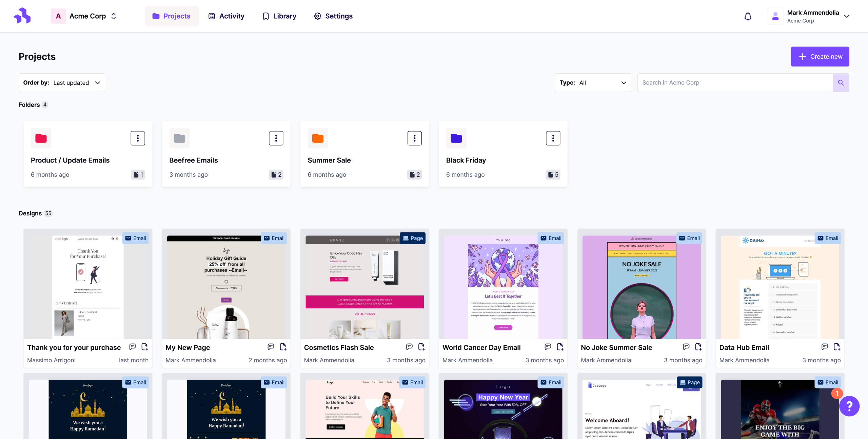Screen dimensions: 868x439
Task: Open three-dot menu on Summer Sale folder
Action: click(x=414, y=138)
